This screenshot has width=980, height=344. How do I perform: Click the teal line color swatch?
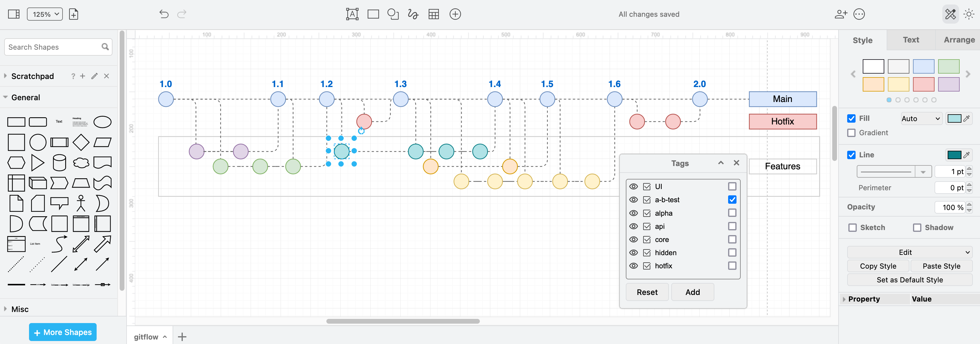click(954, 154)
